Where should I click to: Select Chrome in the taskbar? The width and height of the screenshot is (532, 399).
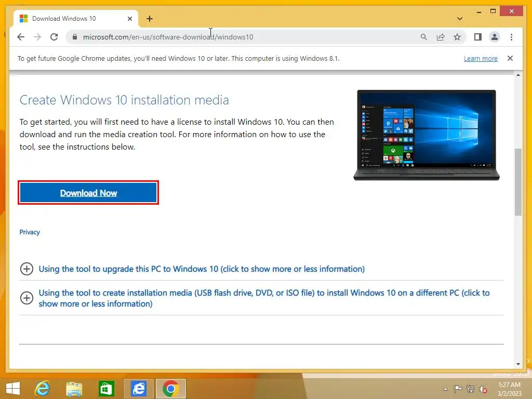170,389
